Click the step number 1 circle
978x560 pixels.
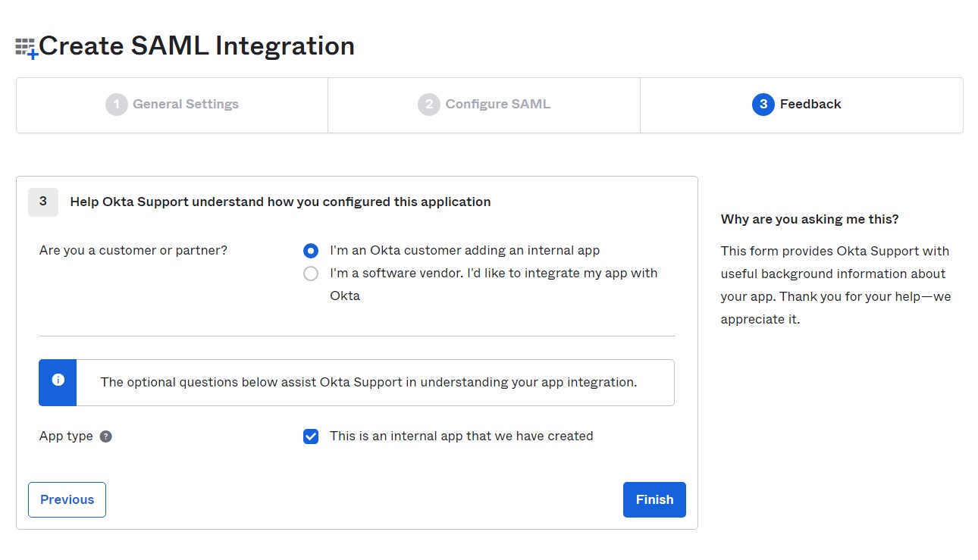[x=117, y=105]
